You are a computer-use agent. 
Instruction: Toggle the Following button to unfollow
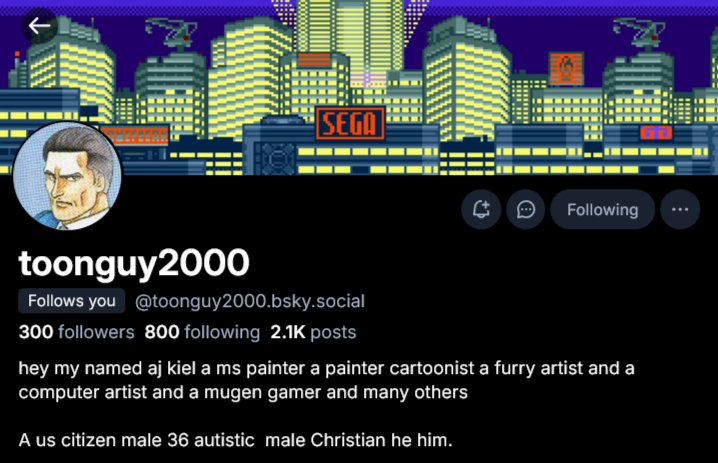click(602, 210)
